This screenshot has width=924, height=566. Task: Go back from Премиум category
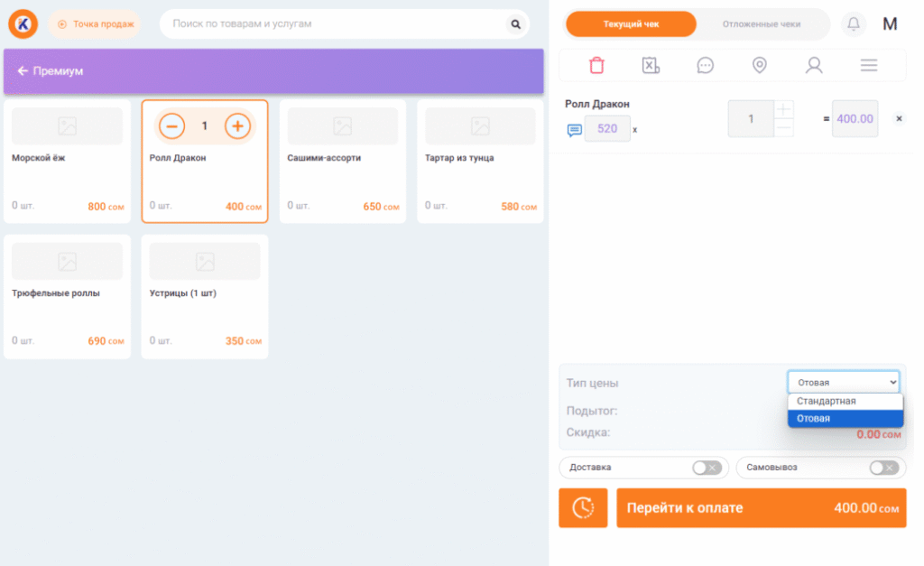(x=23, y=71)
